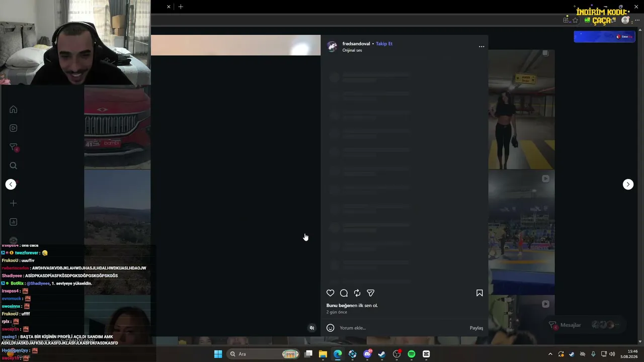Open Steam from the taskbar
Screen dimensions: 644x362
tap(382, 354)
